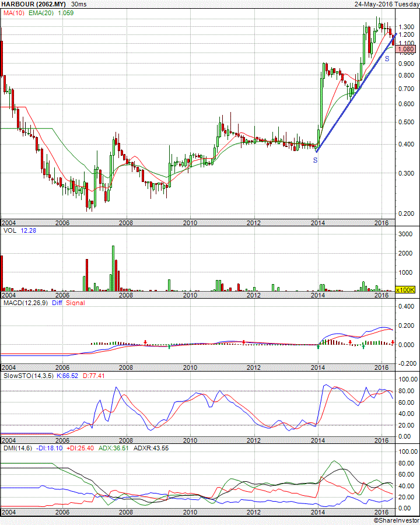Click the SlowSTO(14,3,5) indicator label
This screenshot has width=420, height=525.
(28, 376)
